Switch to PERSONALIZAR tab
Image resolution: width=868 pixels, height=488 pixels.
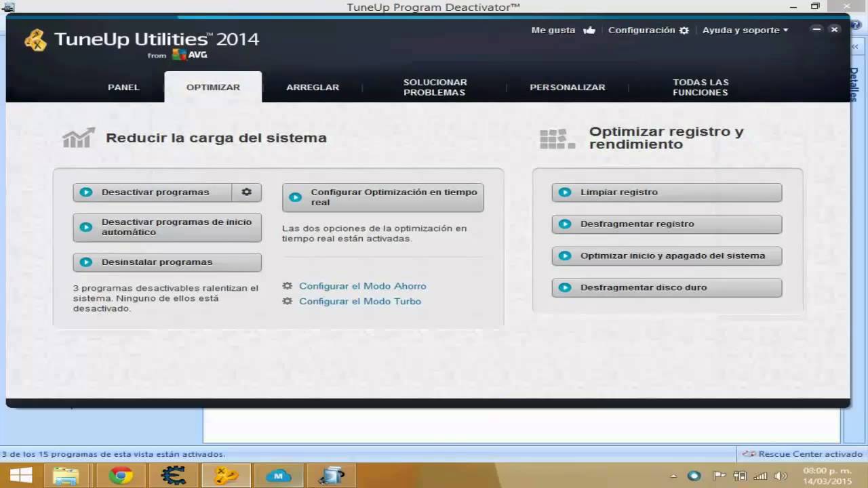click(568, 87)
